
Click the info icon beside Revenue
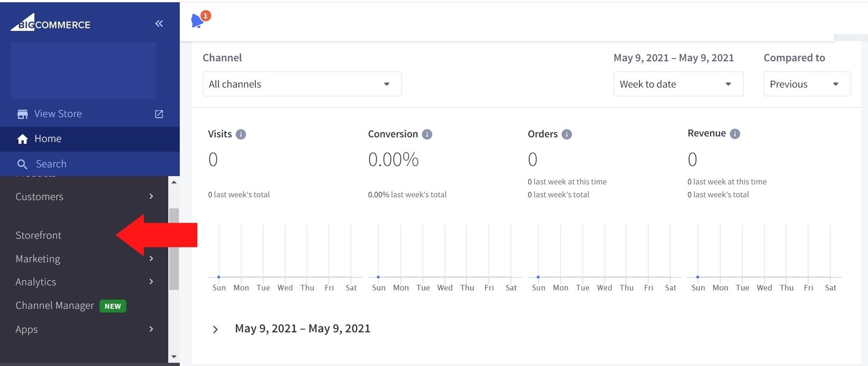tap(735, 134)
